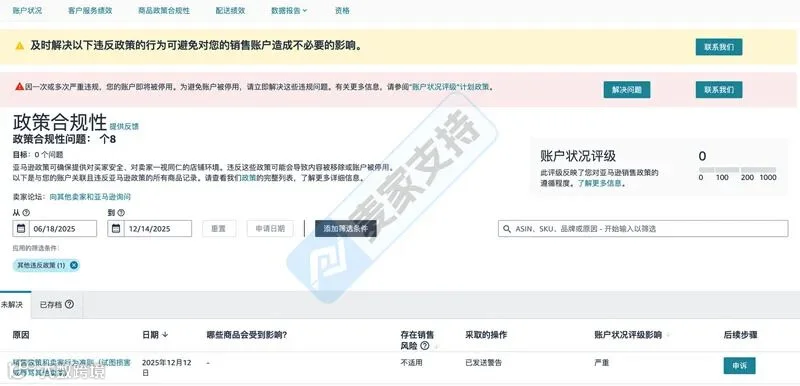Click help icon next to 到
Image resolution: width=800 pixels, height=386 pixels.
(x=121, y=213)
